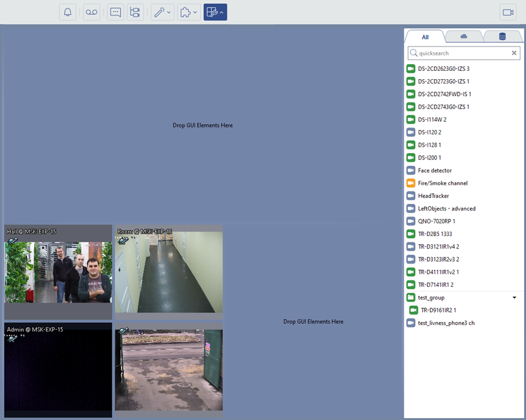Collapse the layout editor dropdown button
Screen dimensions: 526x420
pos(215,12)
